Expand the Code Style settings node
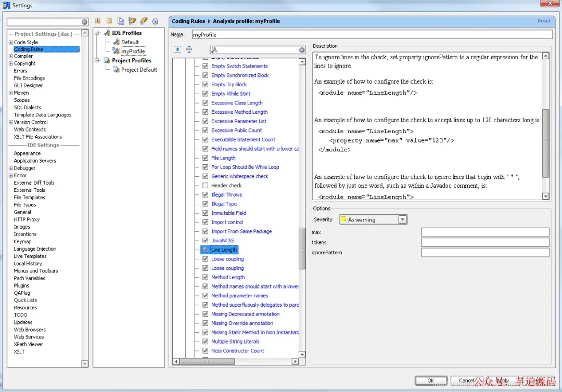 [11, 42]
